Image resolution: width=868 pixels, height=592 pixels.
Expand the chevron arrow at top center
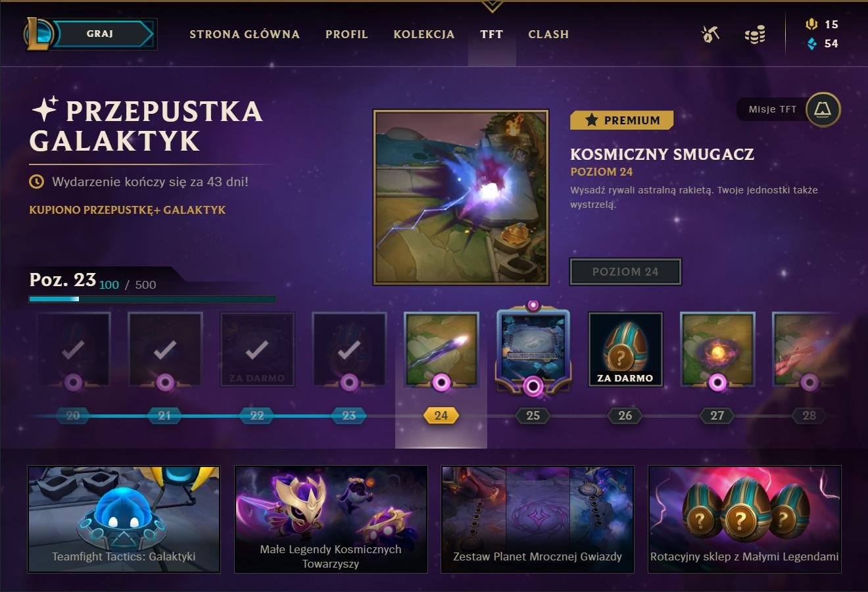(x=492, y=7)
